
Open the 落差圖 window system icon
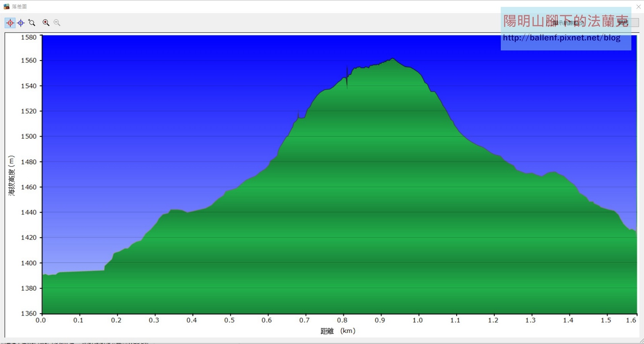pyautogui.click(x=6, y=6)
